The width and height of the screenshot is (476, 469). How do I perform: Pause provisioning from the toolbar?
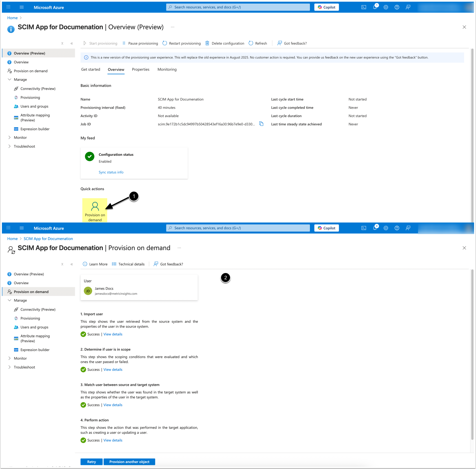140,43
